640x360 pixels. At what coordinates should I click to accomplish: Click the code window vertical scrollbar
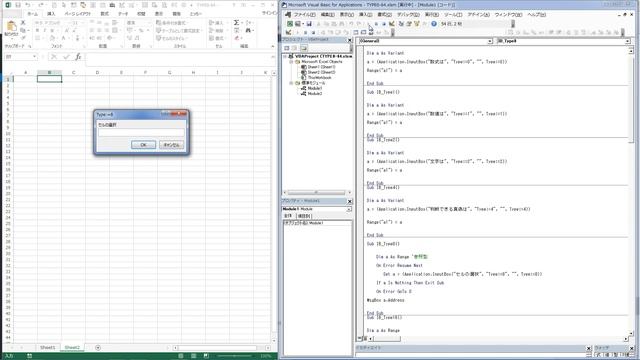[x=631, y=192]
